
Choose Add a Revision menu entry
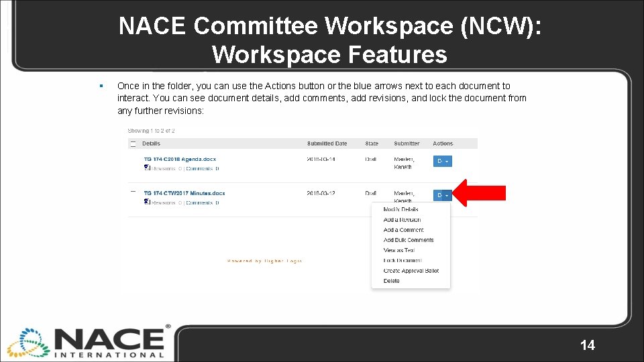pos(402,220)
